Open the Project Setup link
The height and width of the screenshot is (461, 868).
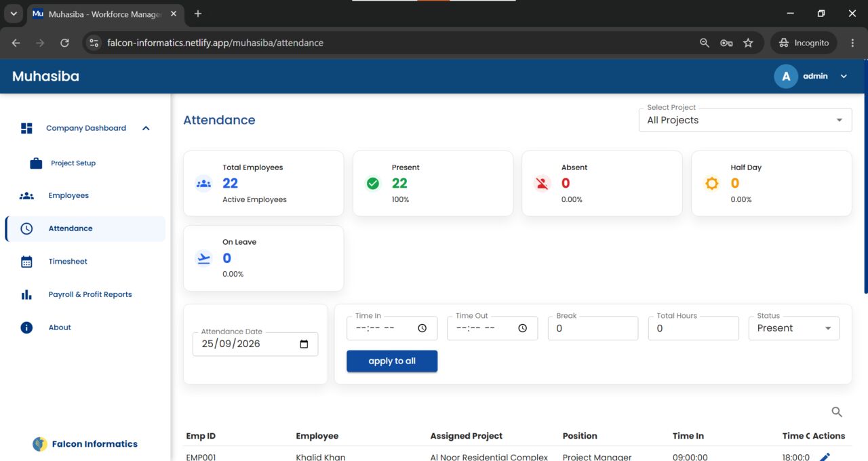(x=73, y=163)
